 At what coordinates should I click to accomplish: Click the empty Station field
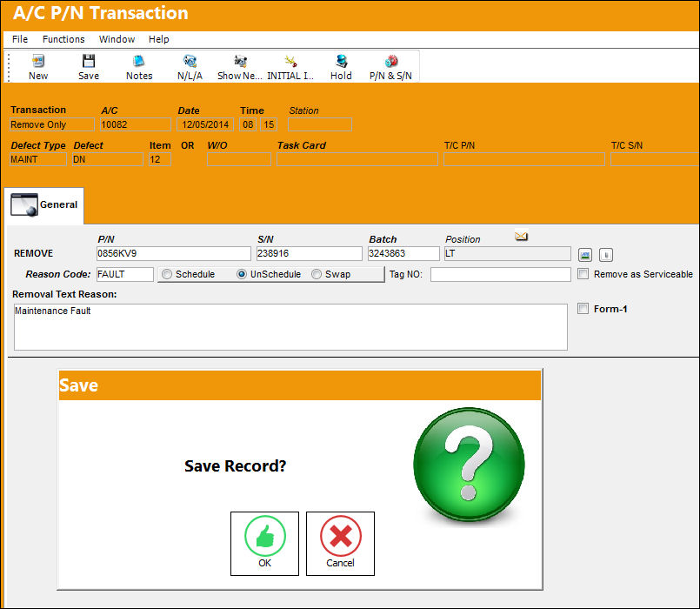[x=320, y=124]
